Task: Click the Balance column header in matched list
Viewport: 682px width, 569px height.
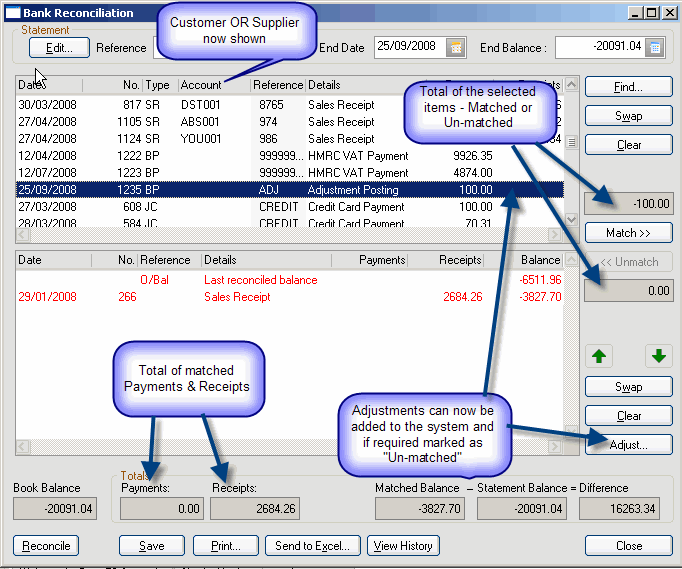Action: coord(524,260)
